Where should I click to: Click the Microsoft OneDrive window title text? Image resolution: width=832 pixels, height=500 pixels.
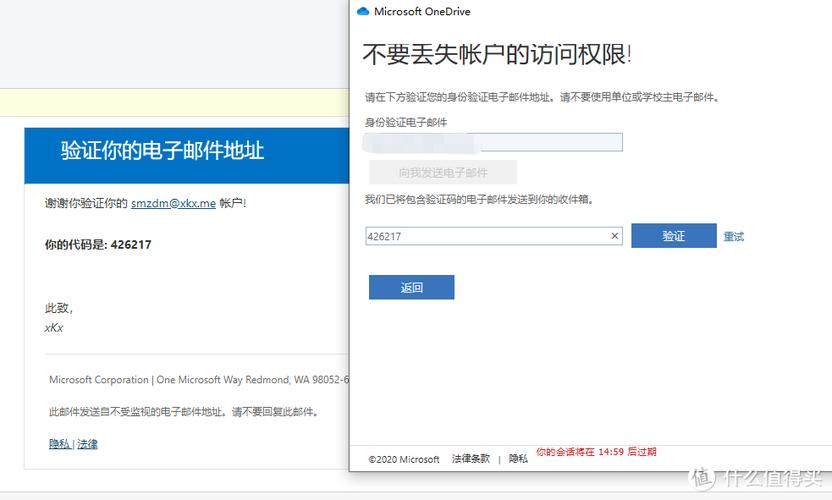point(422,11)
